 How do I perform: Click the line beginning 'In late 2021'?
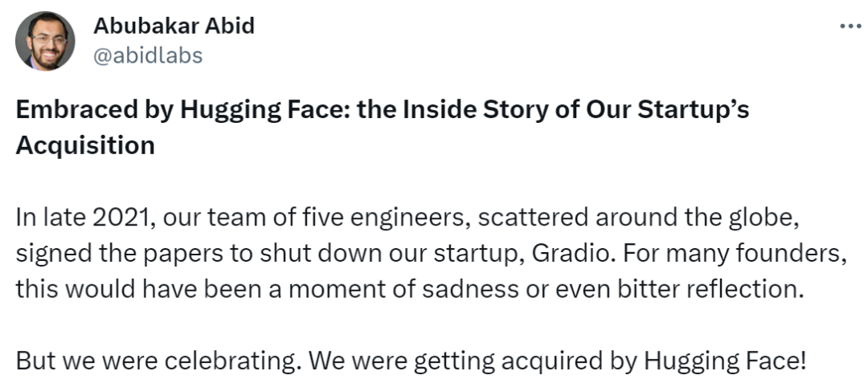(x=407, y=218)
